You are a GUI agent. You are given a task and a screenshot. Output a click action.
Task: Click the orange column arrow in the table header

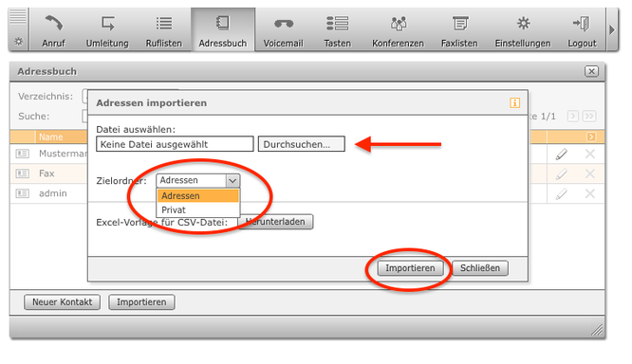tap(591, 136)
